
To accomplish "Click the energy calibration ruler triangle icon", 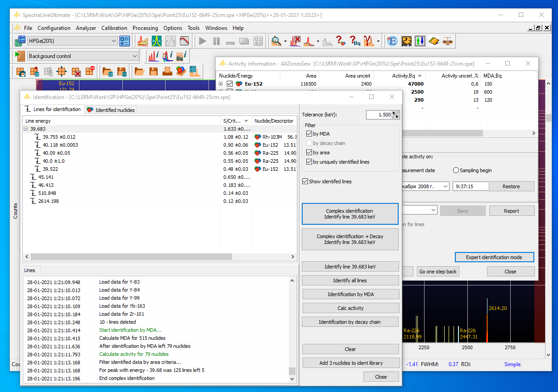I will coord(143,41).
